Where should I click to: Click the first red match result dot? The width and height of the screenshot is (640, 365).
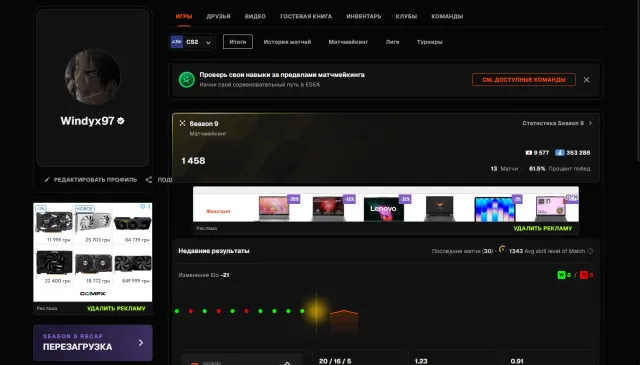(191, 311)
